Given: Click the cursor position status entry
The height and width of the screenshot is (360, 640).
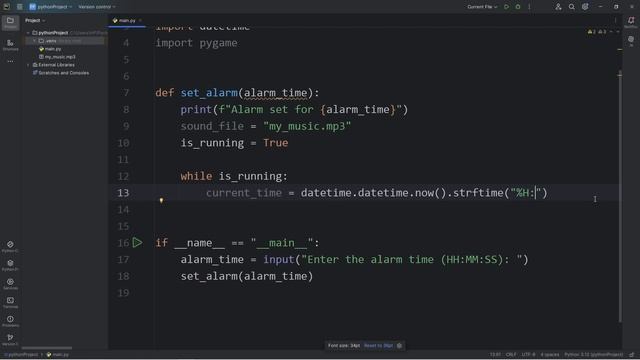Looking at the screenshot, I should point(495,355).
